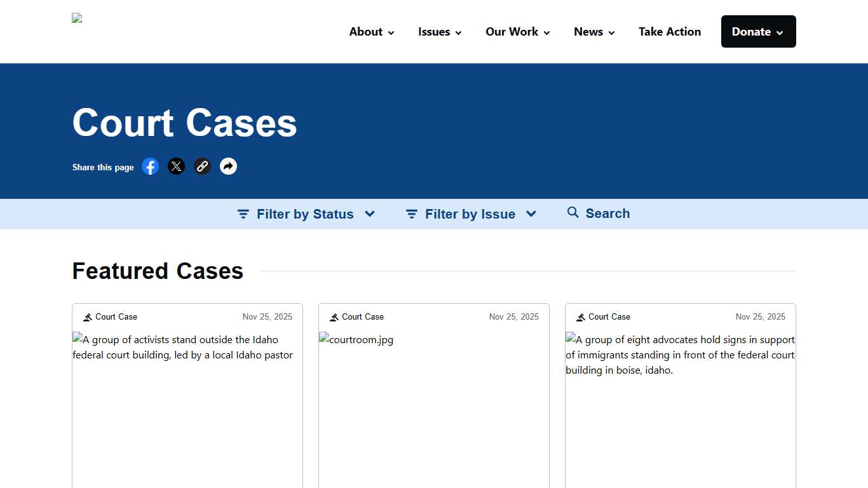This screenshot has width=868, height=488.
Task: Share the page via the X icon
Action: 176,166
